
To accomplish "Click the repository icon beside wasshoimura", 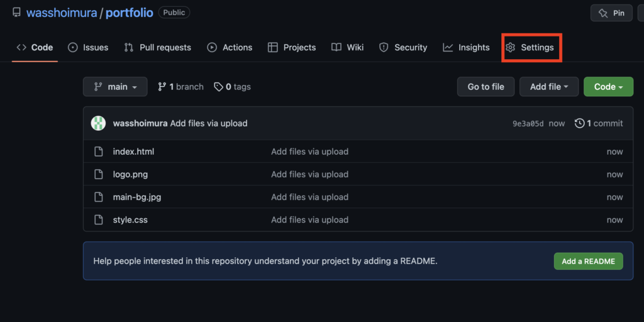I will [x=16, y=13].
